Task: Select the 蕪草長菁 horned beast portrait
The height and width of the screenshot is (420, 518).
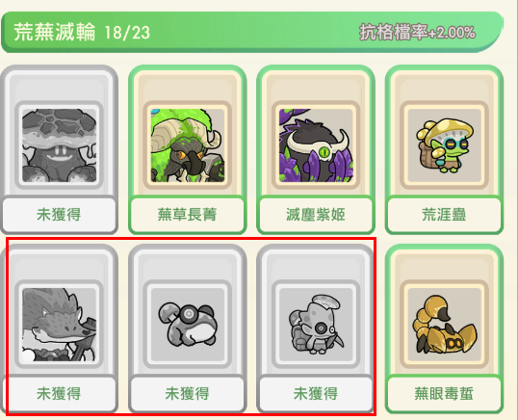Action: click(x=188, y=145)
